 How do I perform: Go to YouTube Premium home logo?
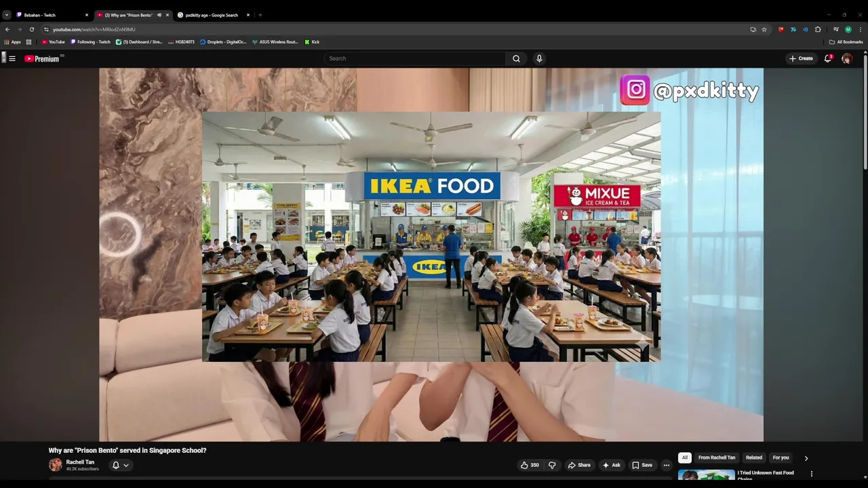point(43,58)
